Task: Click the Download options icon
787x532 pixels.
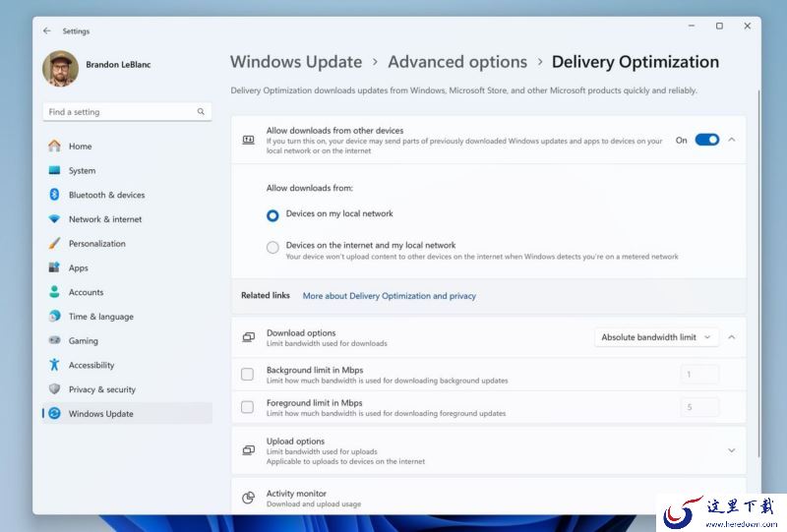Action: [249, 337]
